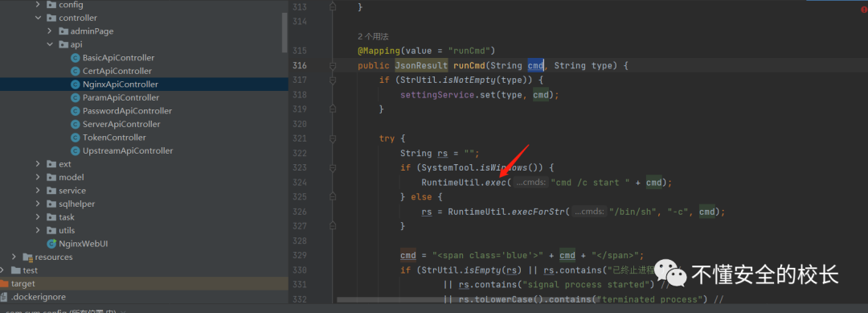Open NginxApiController class file
868x313 pixels.
pyautogui.click(x=120, y=84)
